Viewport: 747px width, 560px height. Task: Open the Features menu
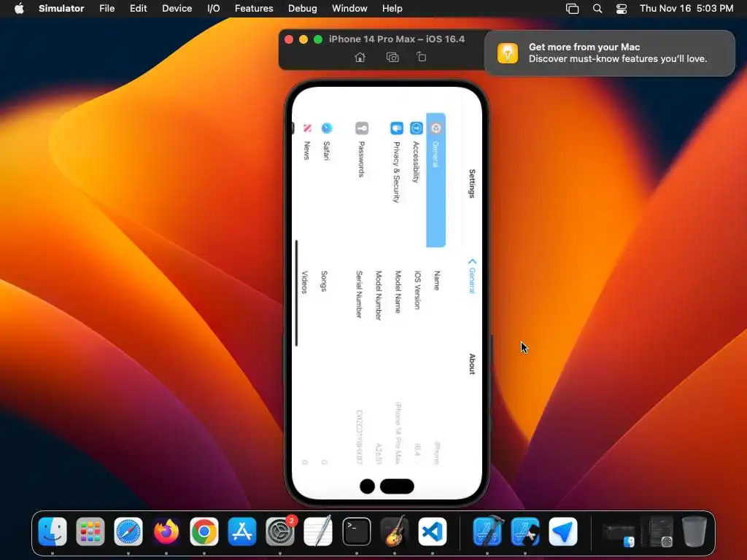point(254,9)
